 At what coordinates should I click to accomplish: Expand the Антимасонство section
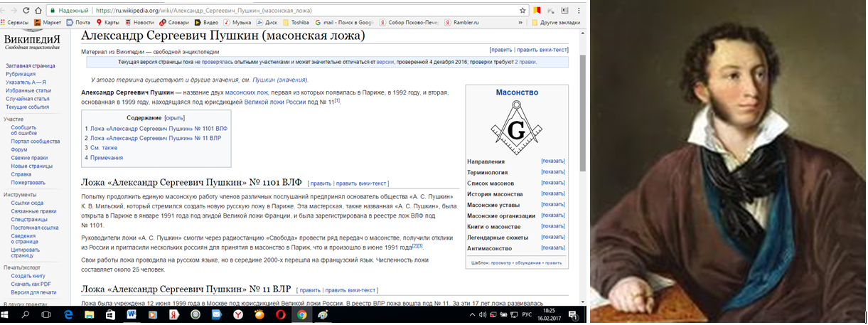tap(552, 248)
